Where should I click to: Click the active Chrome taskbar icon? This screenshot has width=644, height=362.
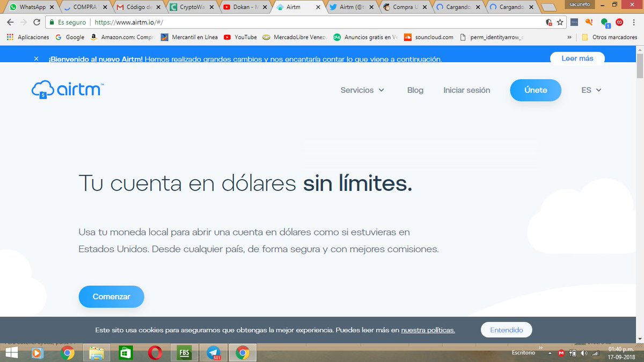point(243,353)
